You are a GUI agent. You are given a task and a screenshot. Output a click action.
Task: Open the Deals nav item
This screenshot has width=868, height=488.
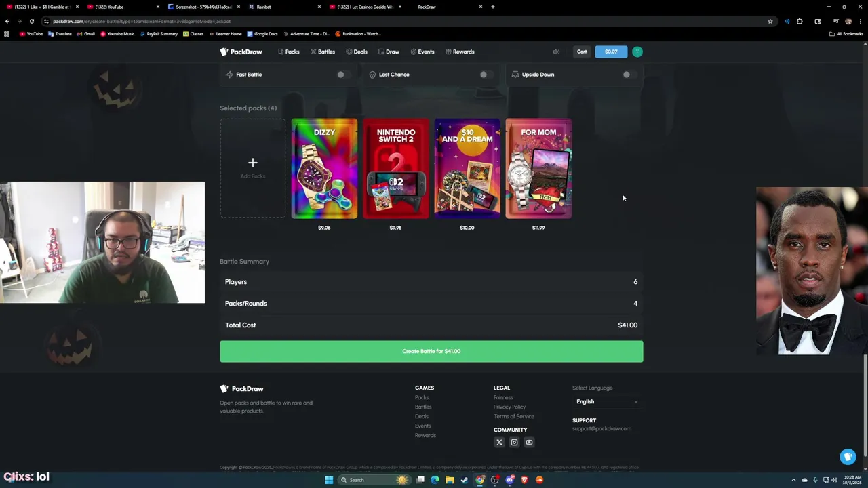click(x=357, y=52)
